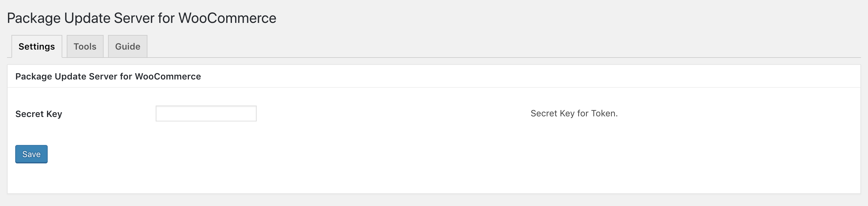Activate the currently selected Settings tab
868x206 pixels.
coord(37,46)
